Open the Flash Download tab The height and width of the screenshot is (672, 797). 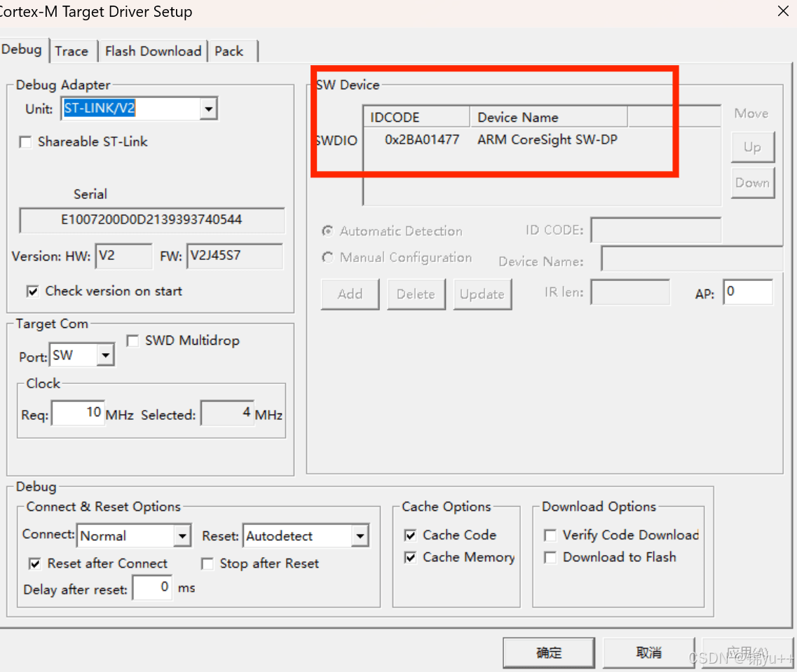coord(153,50)
